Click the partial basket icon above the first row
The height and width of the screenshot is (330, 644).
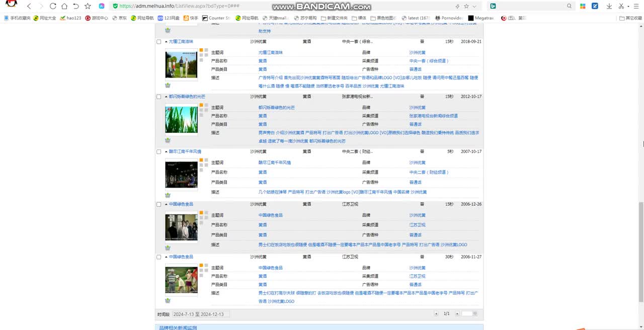(x=168, y=30)
